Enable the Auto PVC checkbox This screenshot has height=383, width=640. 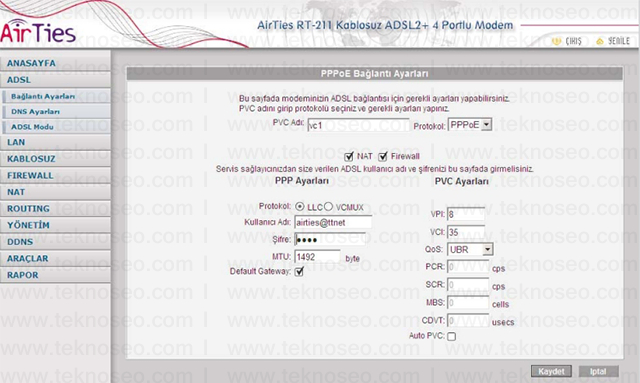451,336
